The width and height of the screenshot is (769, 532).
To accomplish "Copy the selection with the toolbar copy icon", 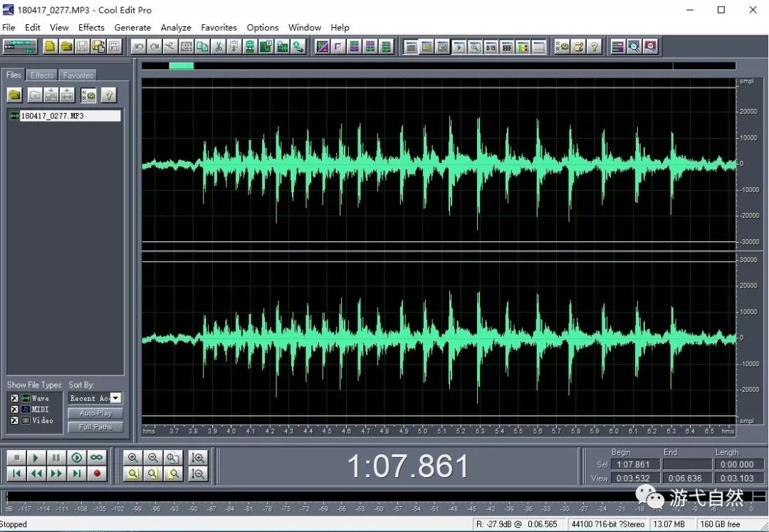I will click(202, 46).
